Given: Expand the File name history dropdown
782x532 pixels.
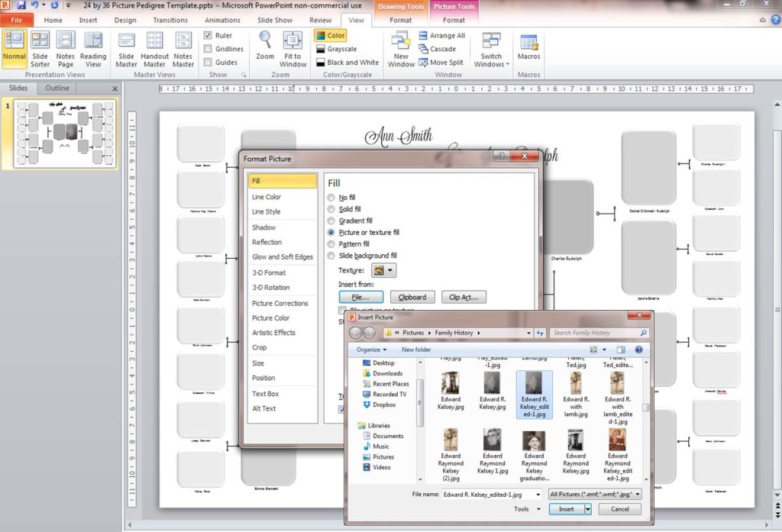Looking at the screenshot, I should [x=538, y=495].
